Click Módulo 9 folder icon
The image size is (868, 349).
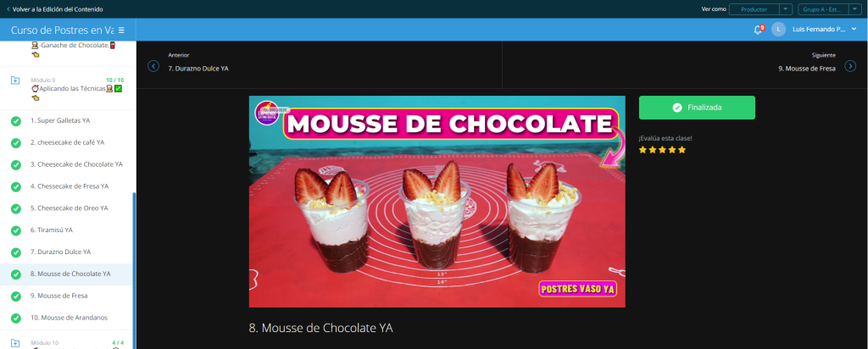point(15,80)
